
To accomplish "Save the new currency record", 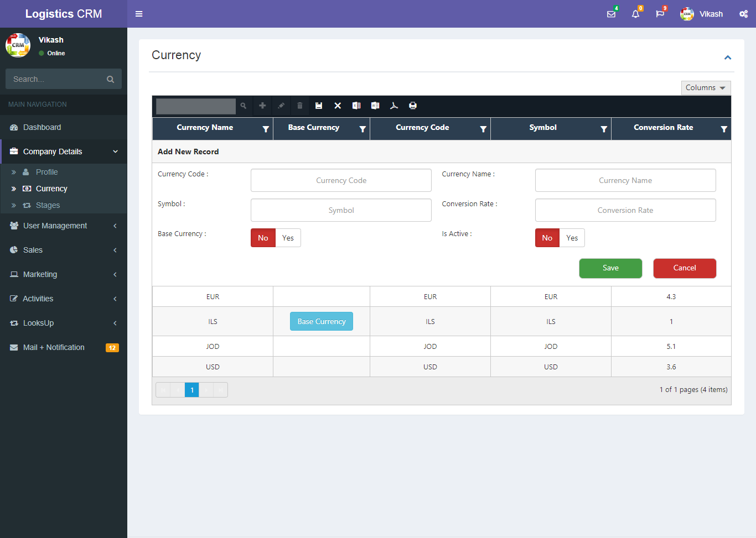I will coord(610,268).
